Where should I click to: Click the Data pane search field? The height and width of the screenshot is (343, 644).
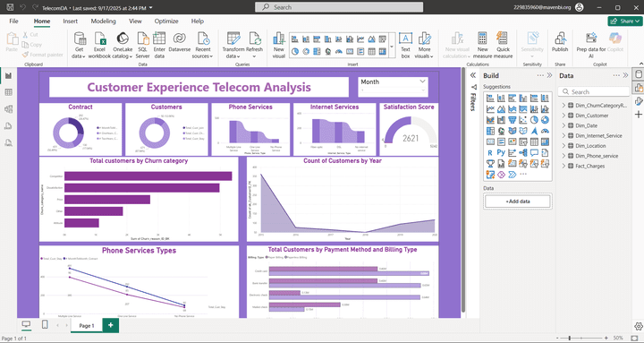point(594,91)
